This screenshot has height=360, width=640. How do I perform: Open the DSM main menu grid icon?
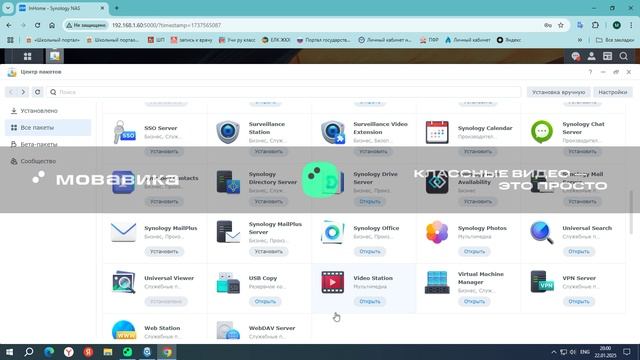pyautogui.click(x=27, y=56)
